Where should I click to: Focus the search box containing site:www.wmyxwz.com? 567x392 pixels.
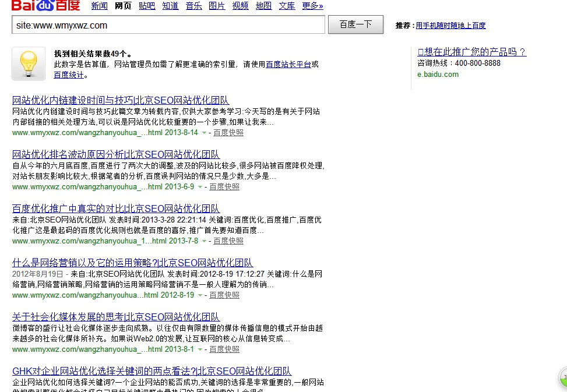pos(168,25)
